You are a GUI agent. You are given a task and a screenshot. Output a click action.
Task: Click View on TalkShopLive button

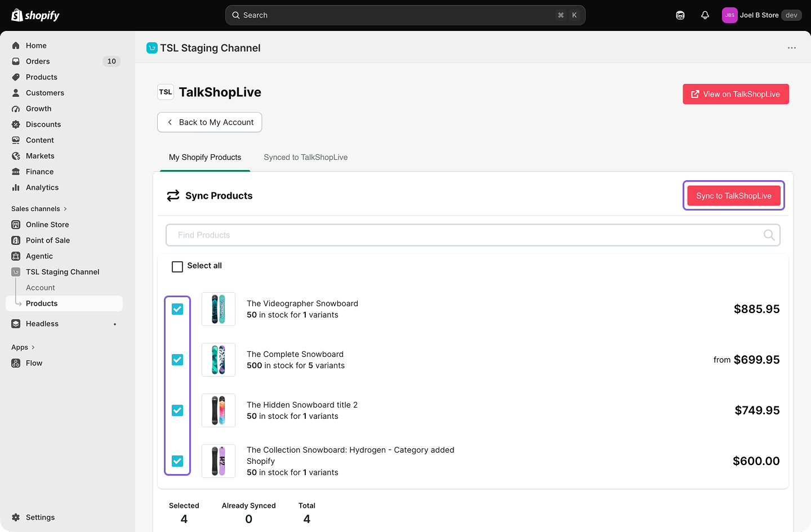(x=736, y=94)
